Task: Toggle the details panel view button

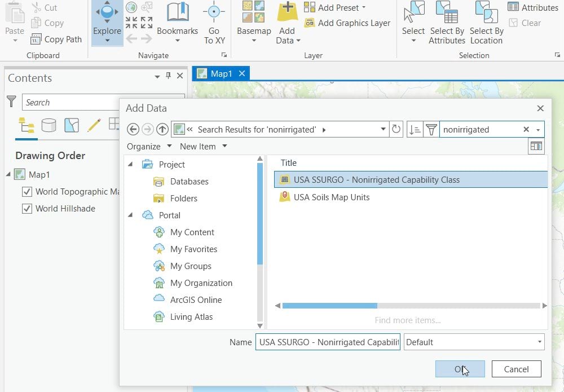Action: (x=536, y=147)
